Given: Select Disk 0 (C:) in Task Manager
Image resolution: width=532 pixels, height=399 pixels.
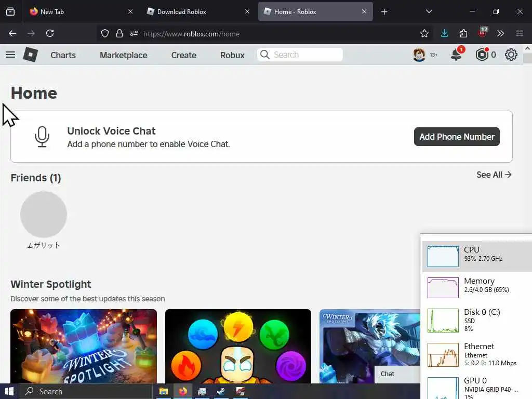Looking at the screenshot, I should pos(477,320).
